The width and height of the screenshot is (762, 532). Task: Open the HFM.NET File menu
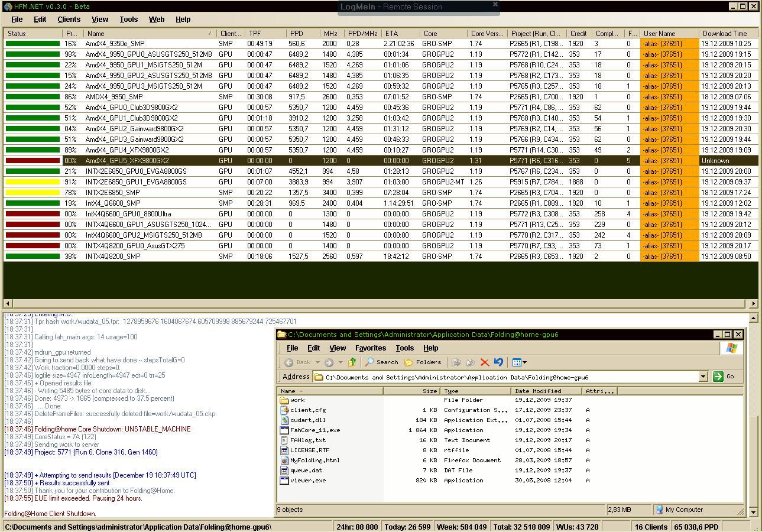[17, 20]
